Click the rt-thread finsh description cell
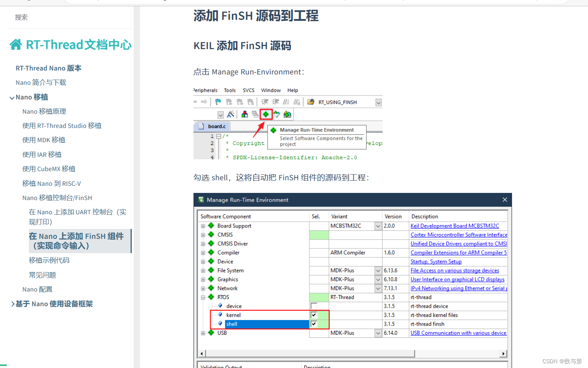Screen dimensions: 588x368 pos(458,324)
